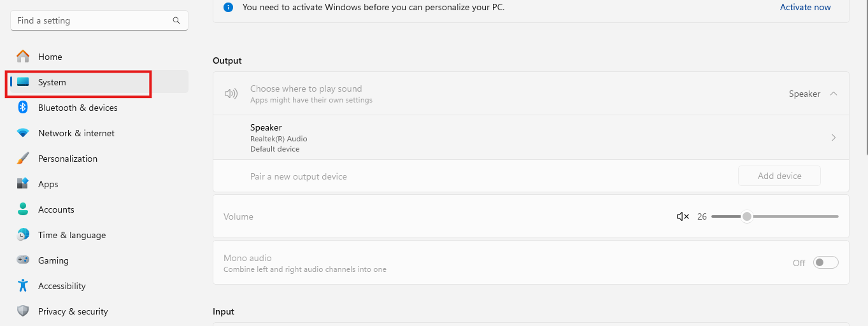868x326 pixels.
Task: Click the Personalization paintbrush icon
Action: pyautogui.click(x=23, y=159)
